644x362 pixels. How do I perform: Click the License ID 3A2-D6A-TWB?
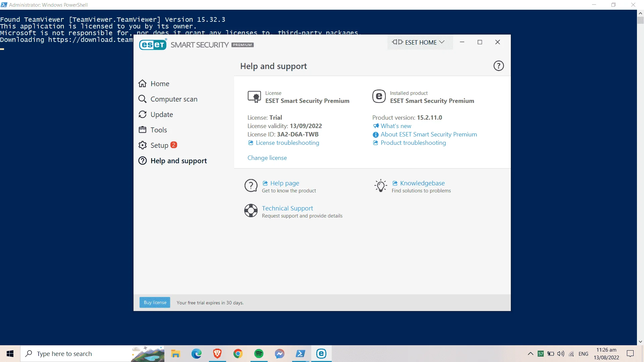tap(298, 134)
